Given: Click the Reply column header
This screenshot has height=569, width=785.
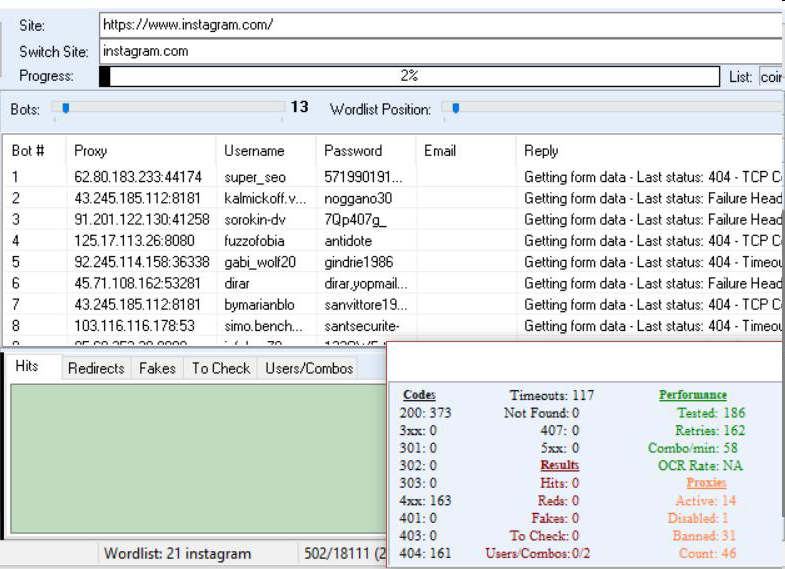Looking at the screenshot, I should coord(650,151).
